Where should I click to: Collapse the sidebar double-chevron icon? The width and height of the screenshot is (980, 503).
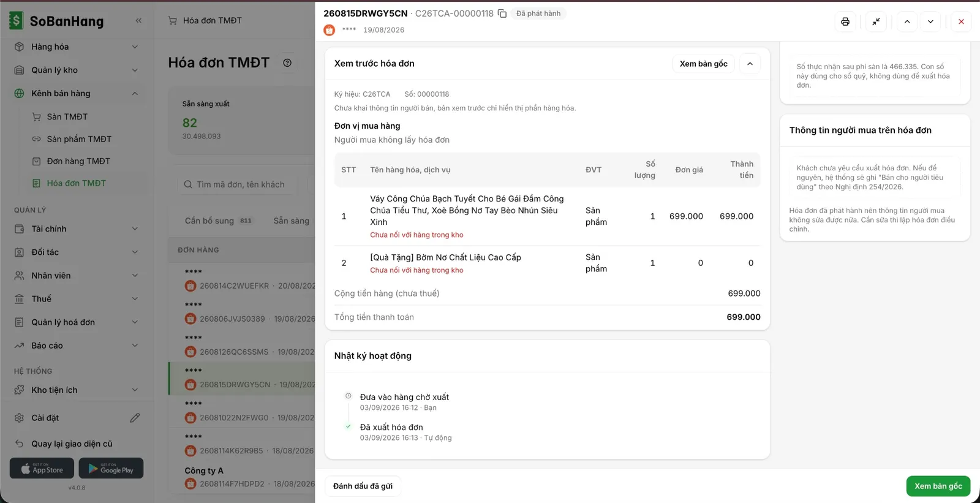coord(138,21)
